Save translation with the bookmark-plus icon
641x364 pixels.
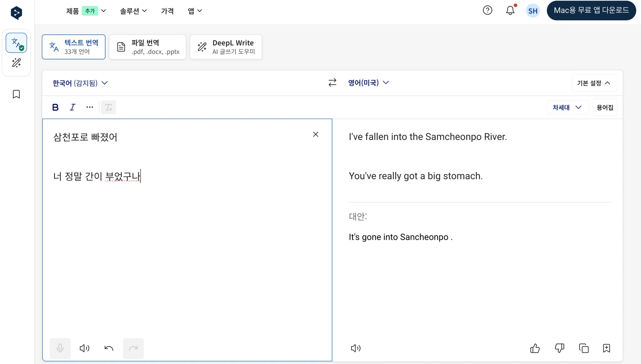[x=606, y=348]
